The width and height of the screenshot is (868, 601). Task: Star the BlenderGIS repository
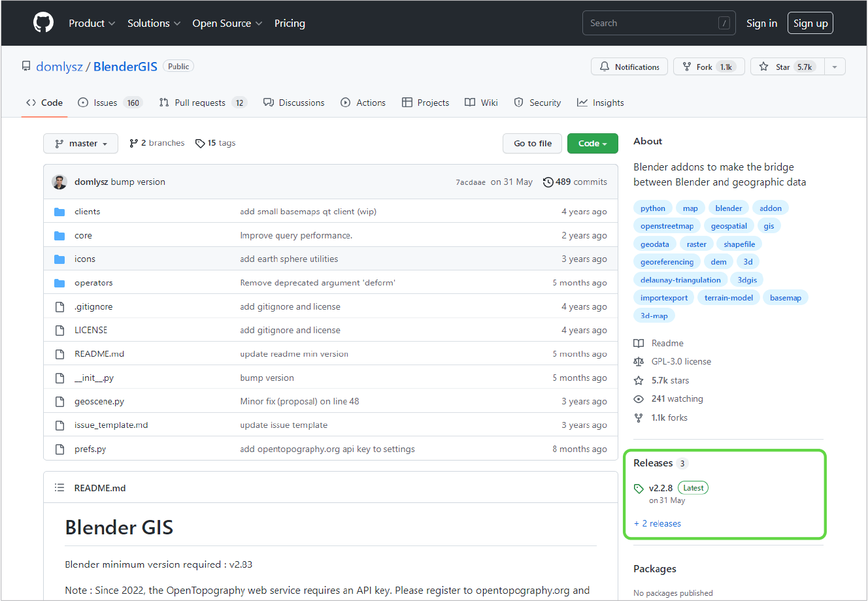coord(788,67)
